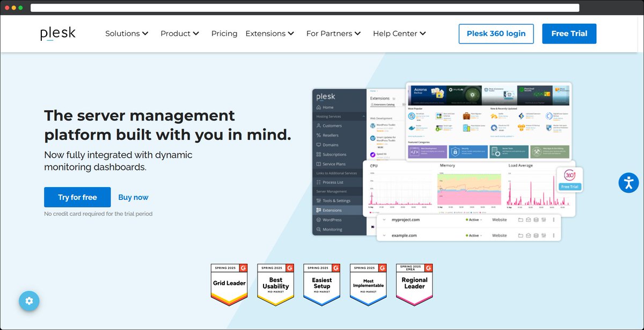This screenshot has width=644, height=330.
Task: Open database icon for myproject.com
Action: tap(536, 220)
